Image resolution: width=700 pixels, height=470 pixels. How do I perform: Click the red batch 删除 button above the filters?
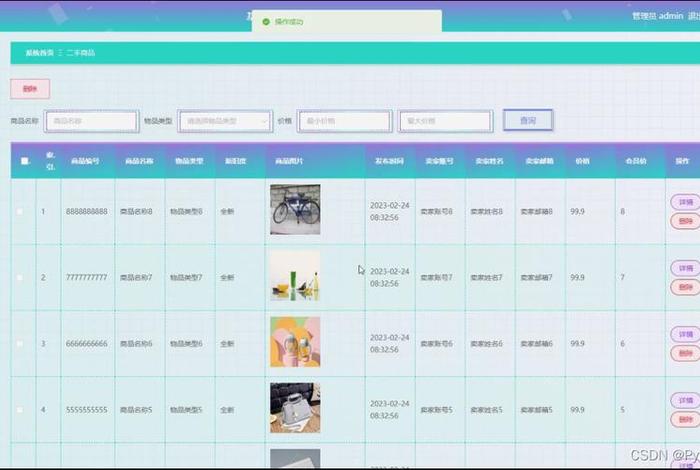(30, 89)
